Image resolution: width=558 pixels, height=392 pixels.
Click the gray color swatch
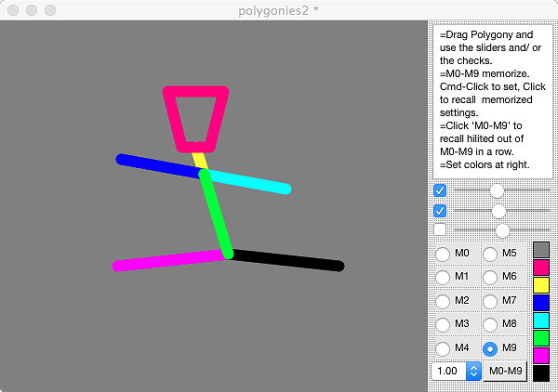tap(540, 250)
